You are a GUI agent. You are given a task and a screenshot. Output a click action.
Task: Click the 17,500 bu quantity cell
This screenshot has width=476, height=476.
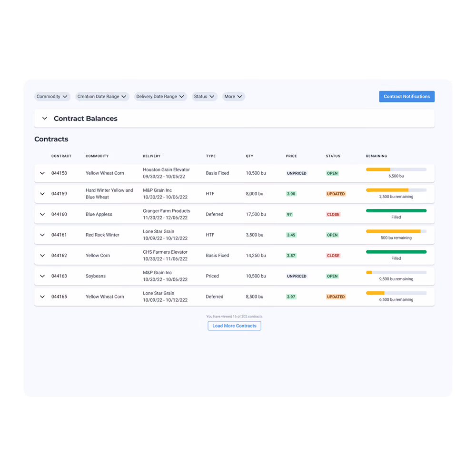pyautogui.click(x=256, y=214)
